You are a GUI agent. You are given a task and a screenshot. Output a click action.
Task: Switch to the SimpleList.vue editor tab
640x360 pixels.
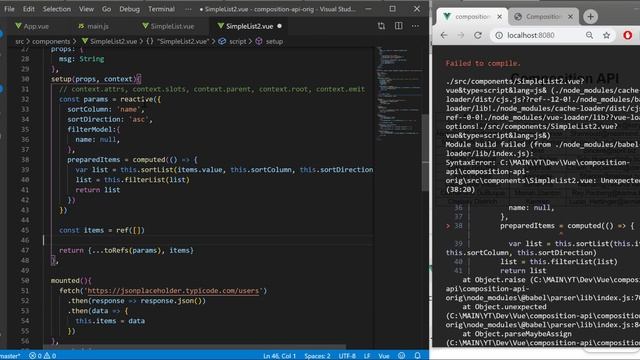click(x=168, y=26)
